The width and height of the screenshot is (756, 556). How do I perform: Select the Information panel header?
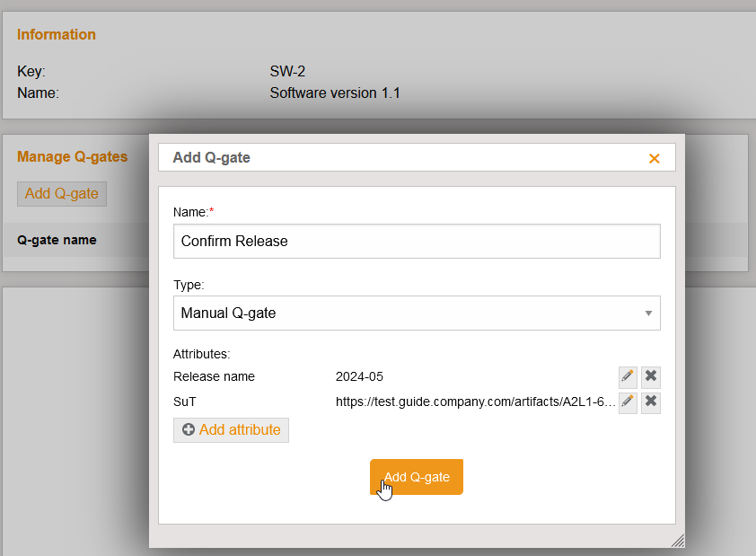tap(56, 34)
